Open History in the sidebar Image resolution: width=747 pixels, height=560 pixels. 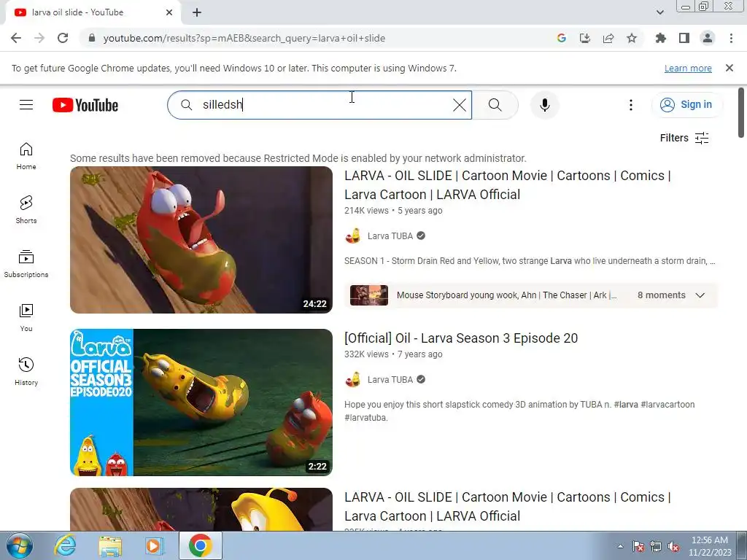click(26, 371)
